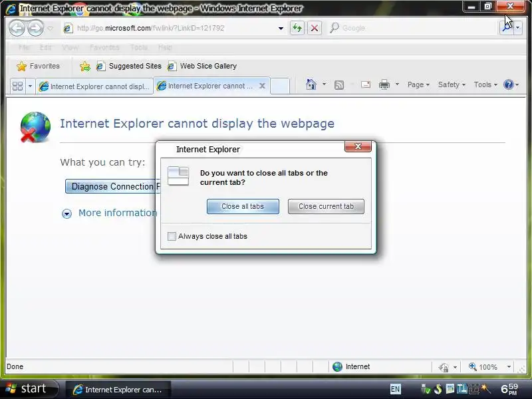Click the dollar sign tray icon
The image size is (532, 399).
click(438, 389)
